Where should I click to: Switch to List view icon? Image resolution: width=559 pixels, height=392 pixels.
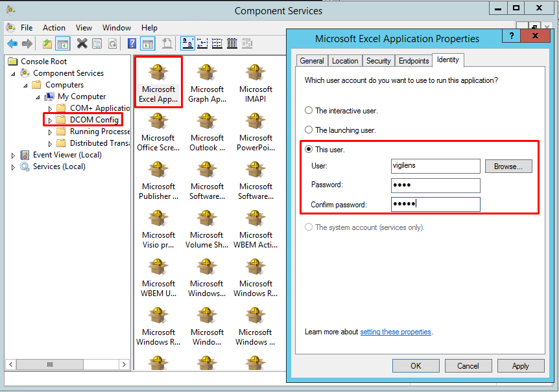(x=217, y=43)
